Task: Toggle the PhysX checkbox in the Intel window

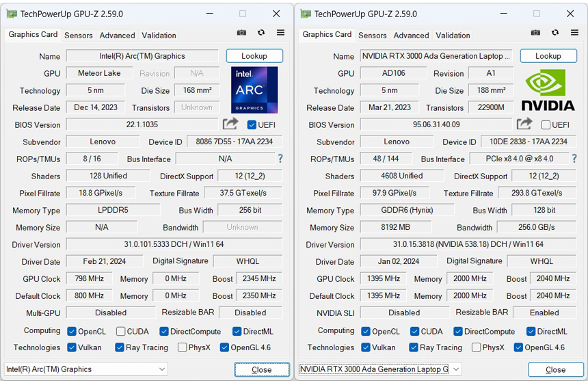Action: coord(183,347)
